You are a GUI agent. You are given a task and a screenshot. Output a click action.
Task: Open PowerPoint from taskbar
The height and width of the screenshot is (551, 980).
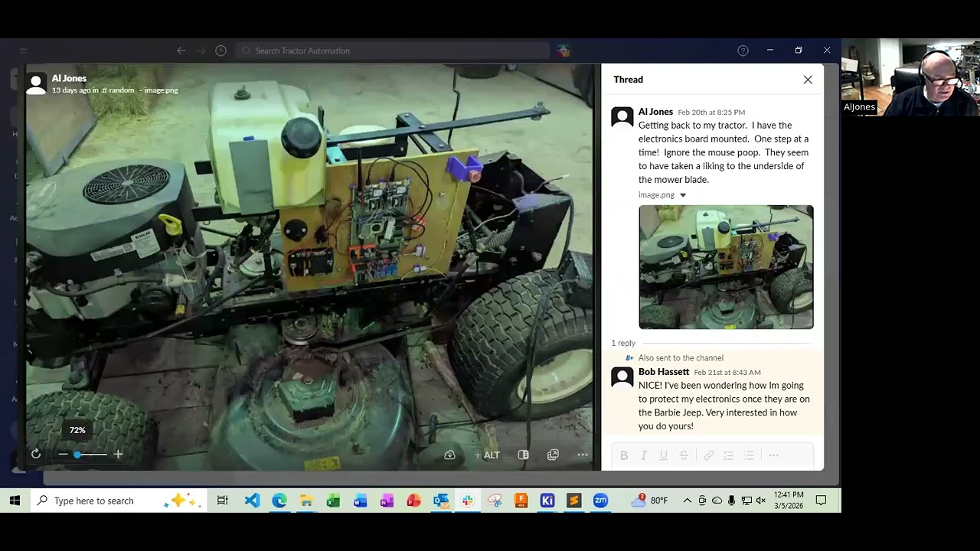[x=413, y=500]
